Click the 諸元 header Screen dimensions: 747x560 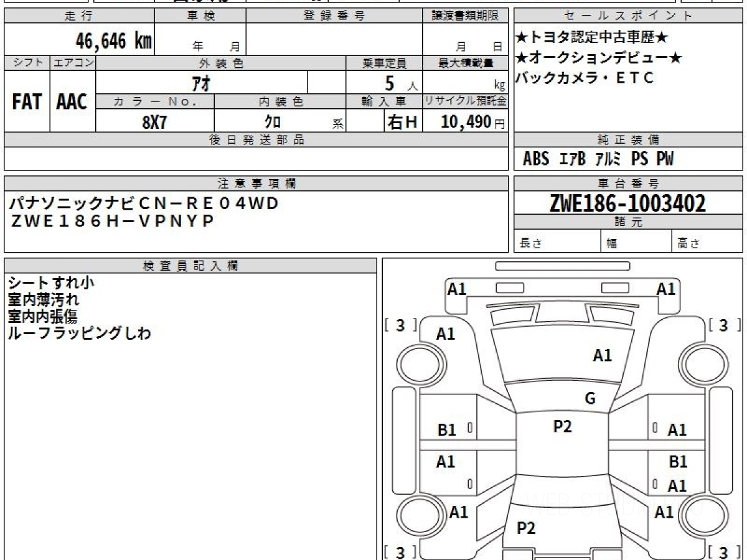coord(628,222)
